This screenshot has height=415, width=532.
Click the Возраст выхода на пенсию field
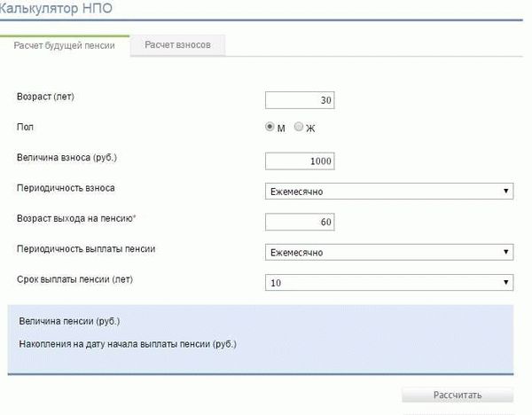[300, 222]
